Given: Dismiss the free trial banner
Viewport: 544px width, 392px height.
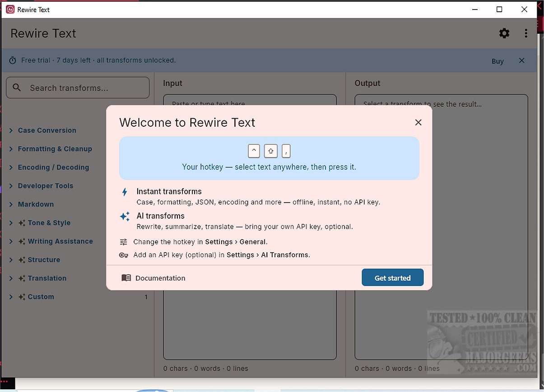Looking at the screenshot, I should click(522, 60).
